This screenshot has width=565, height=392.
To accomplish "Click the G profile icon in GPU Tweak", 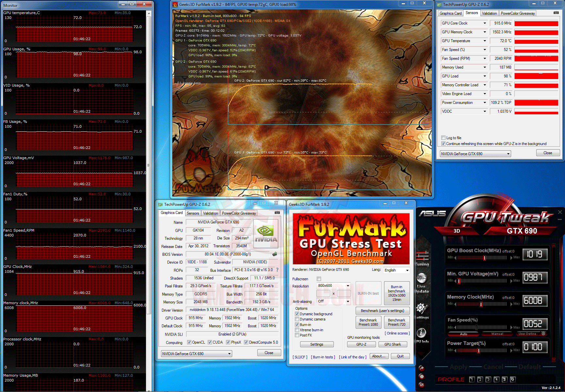I will (x=512, y=379).
